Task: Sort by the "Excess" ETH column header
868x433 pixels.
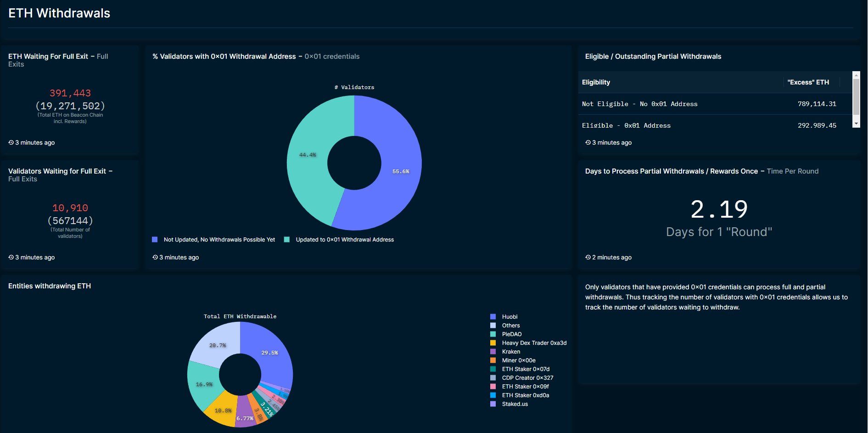Action: pyautogui.click(x=808, y=82)
